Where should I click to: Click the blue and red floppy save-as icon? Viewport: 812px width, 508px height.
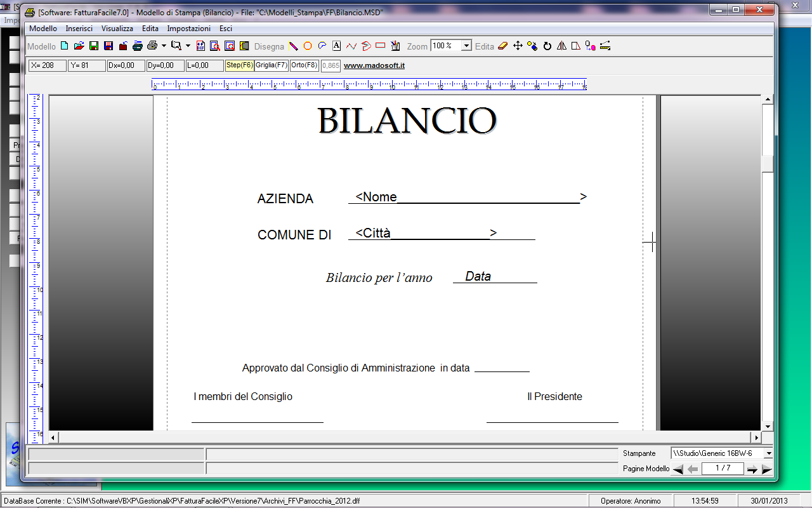click(108, 46)
